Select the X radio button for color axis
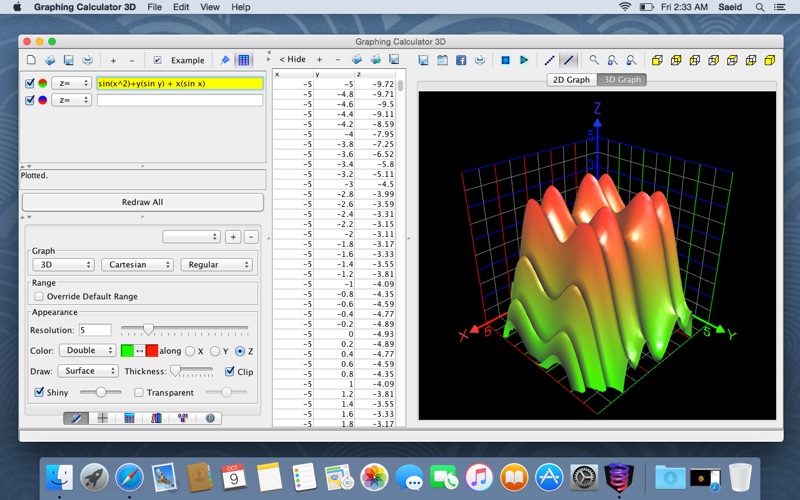The image size is (800, 500). pos(188,351)
